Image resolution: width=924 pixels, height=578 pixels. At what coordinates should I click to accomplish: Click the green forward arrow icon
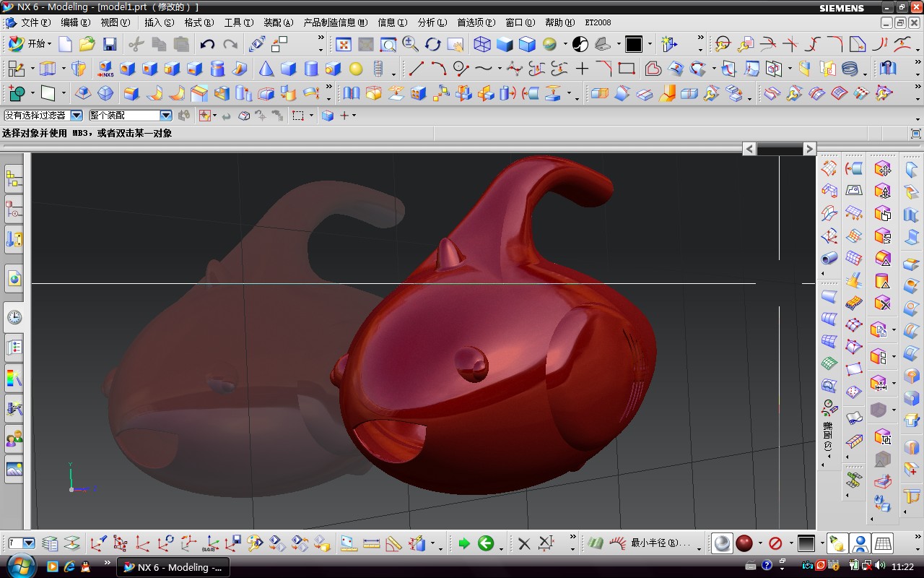pyautogui.click(x=463, y=543)
